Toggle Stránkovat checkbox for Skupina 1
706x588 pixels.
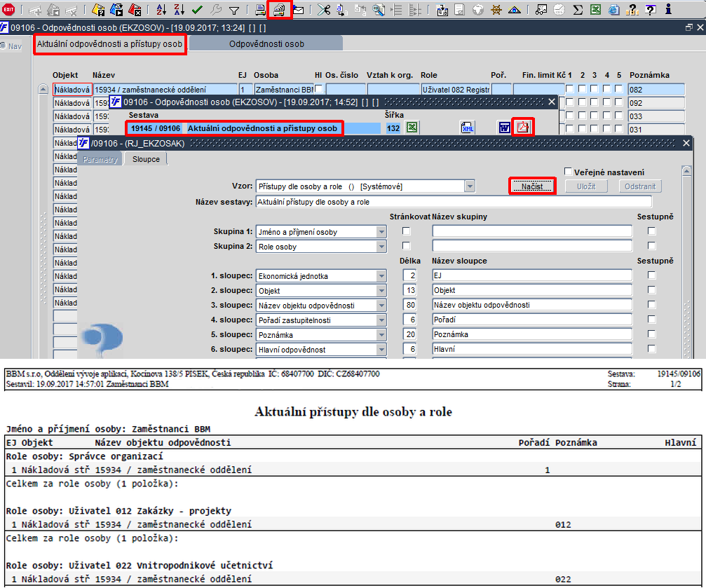point(406,231)
